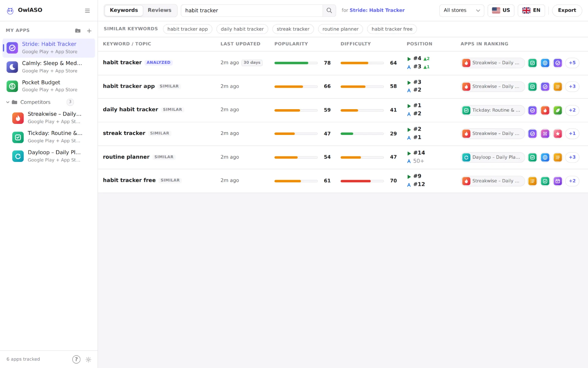Click the 'streak tracker' keyword chip
Viewport: 588px width, 368px height.
pyautogui.click(x=293, y=29)
